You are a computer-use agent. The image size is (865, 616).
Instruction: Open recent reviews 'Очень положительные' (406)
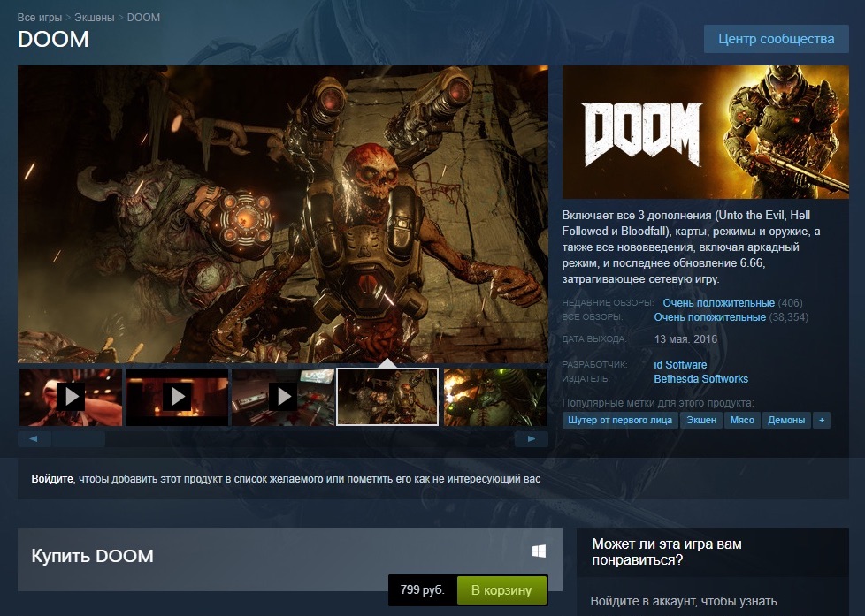[718, 303]
